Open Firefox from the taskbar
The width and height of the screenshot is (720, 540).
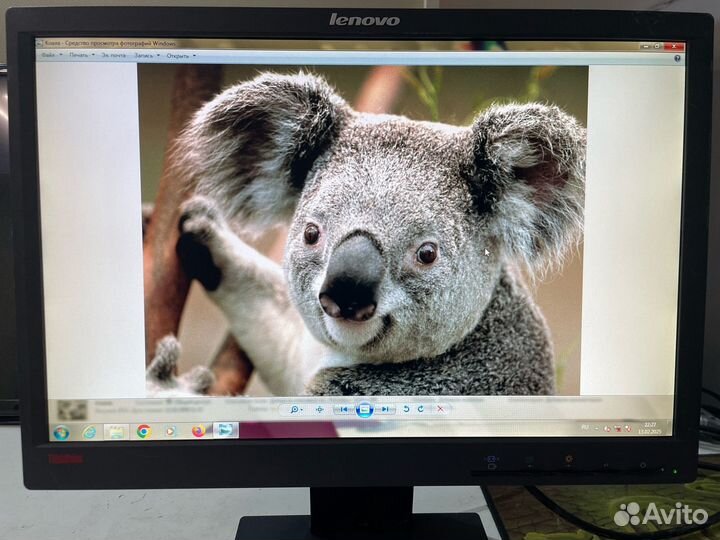pos(198,432)
